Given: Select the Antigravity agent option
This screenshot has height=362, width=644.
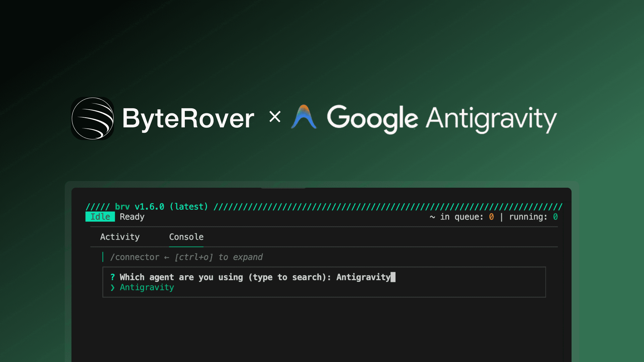Looking at the screenshot, I should (x=147, y=288).
